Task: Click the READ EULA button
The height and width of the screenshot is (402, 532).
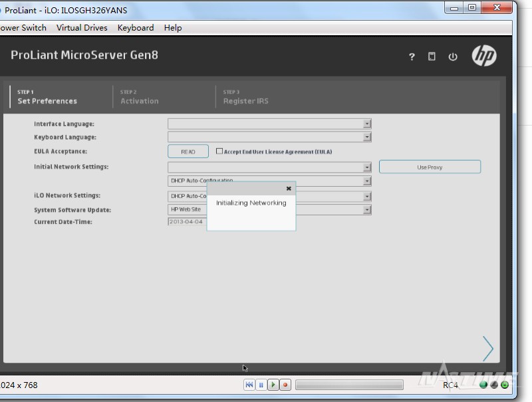Action: point(188,151)
